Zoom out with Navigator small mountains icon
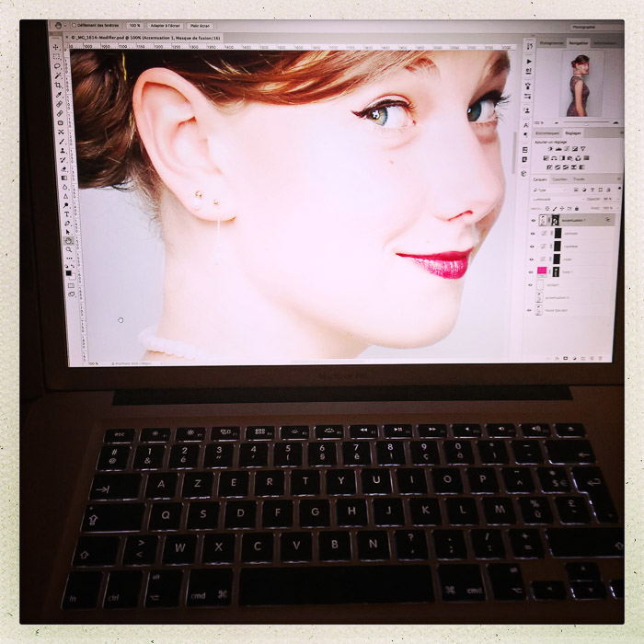The height and width of the screenshot is (644, 644). 557,122
